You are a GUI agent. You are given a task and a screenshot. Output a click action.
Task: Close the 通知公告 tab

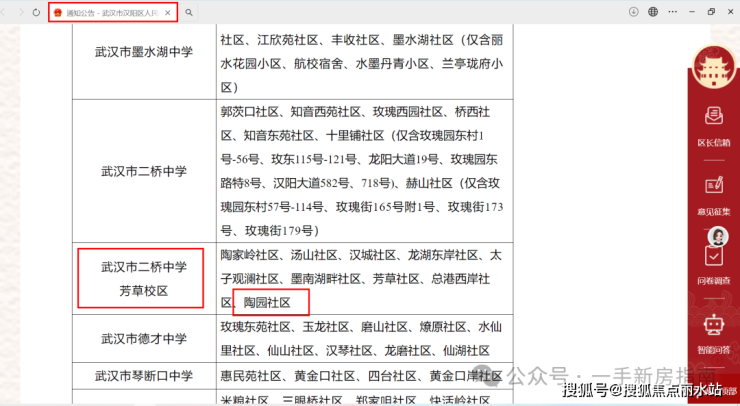point(168,13)
